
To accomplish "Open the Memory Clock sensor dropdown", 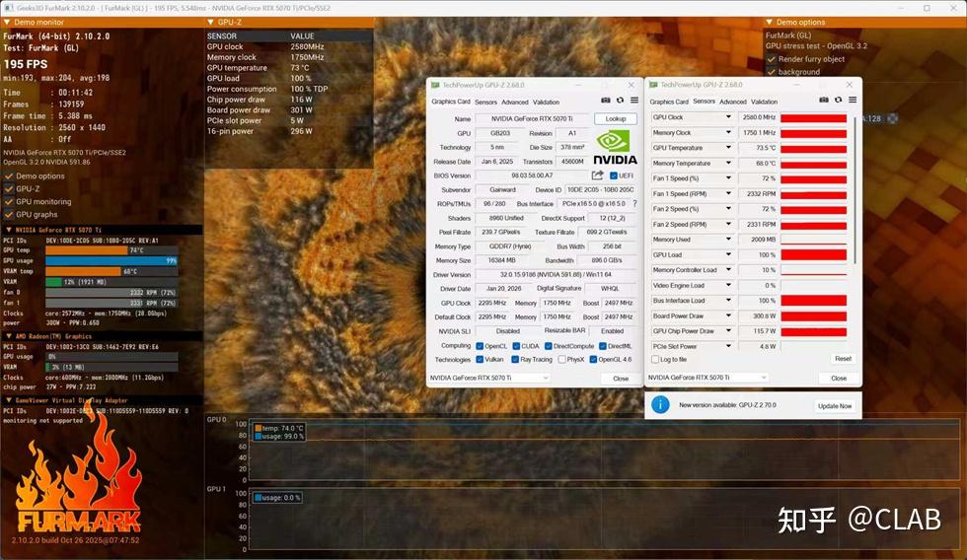I will coord(728,132).
